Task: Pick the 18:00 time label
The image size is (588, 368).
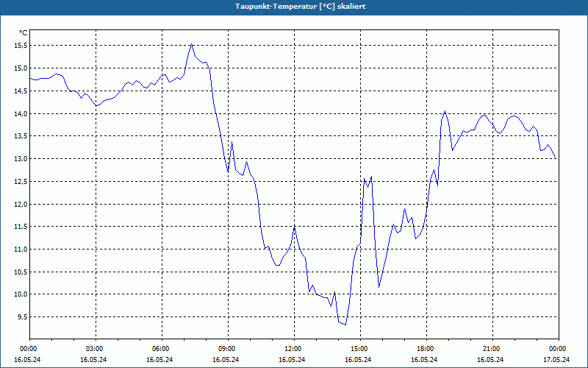Action: [x=424, y=349]
